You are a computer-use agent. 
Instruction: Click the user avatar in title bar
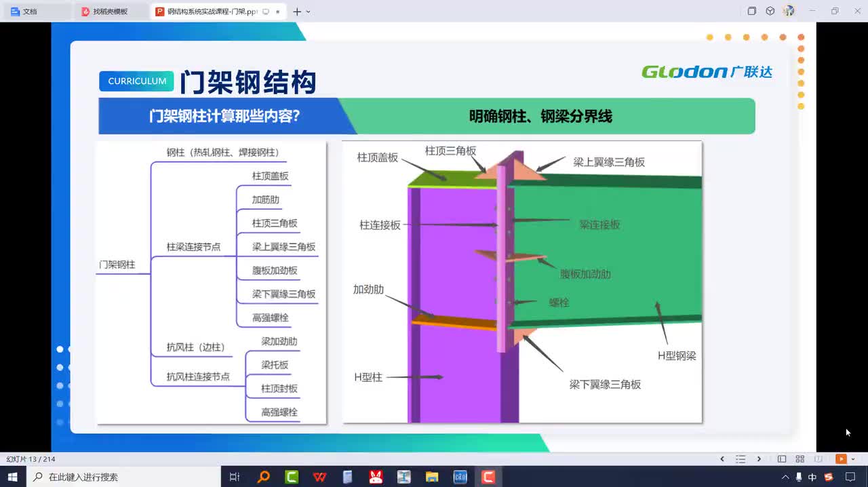coord(789,11)
